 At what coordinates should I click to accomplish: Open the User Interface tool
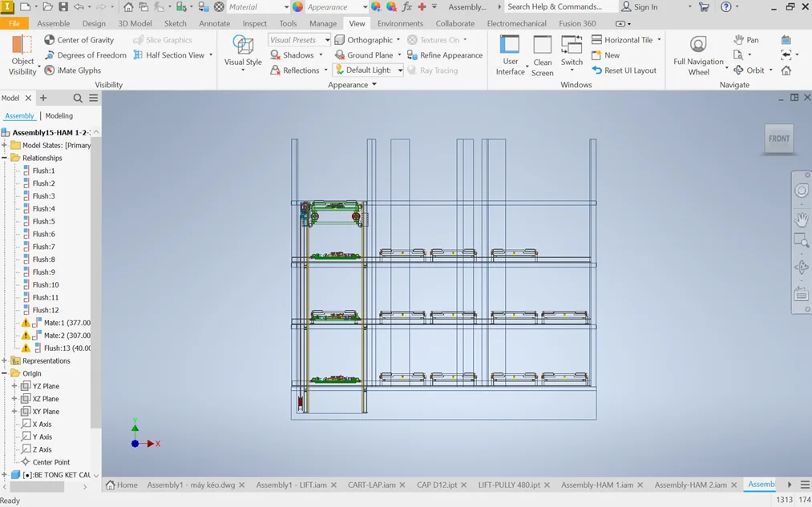coord(510,55)
